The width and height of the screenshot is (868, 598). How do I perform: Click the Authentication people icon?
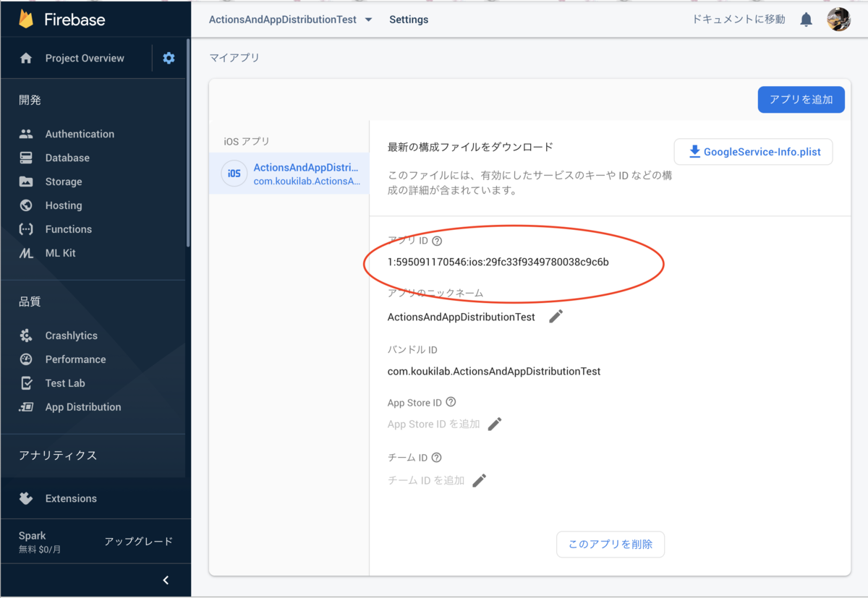pos(26,134)
